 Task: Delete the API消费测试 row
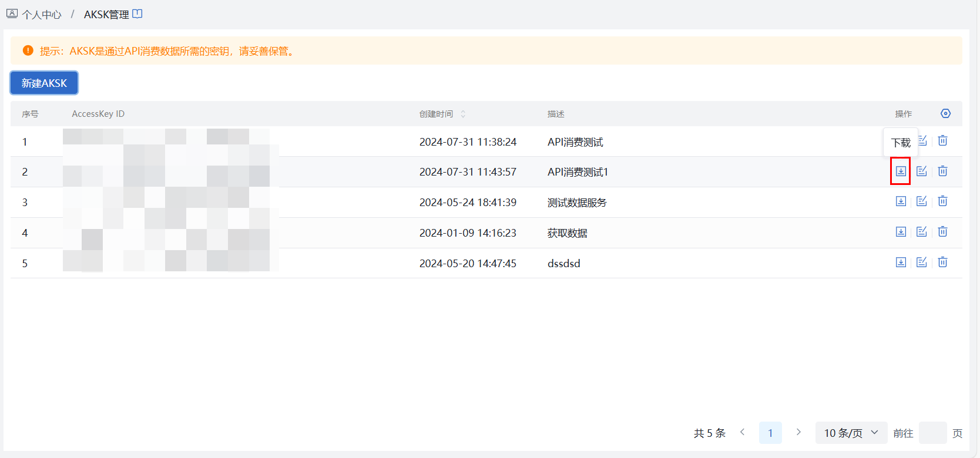(x=942, y=140)
